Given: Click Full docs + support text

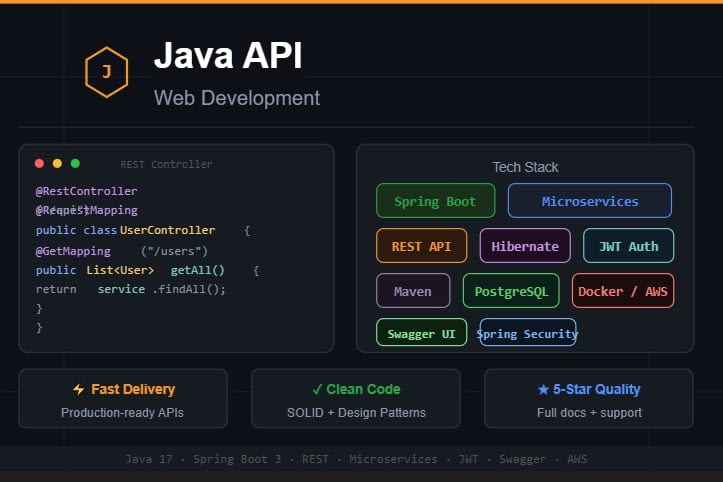Looking at the screenshot, I should click(589, 412).
